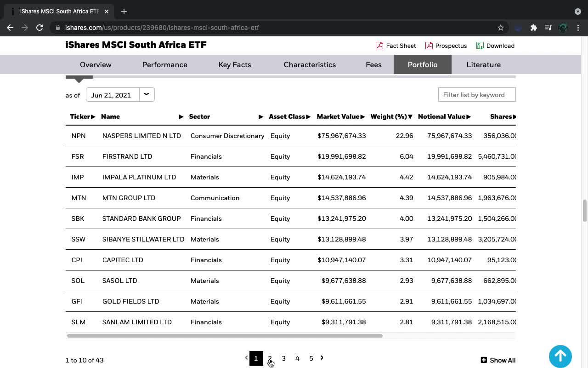This screenshot has height=368, width=588.
Task: Click GOLD FIELDS LTD name cell
Action: (130, 301)
